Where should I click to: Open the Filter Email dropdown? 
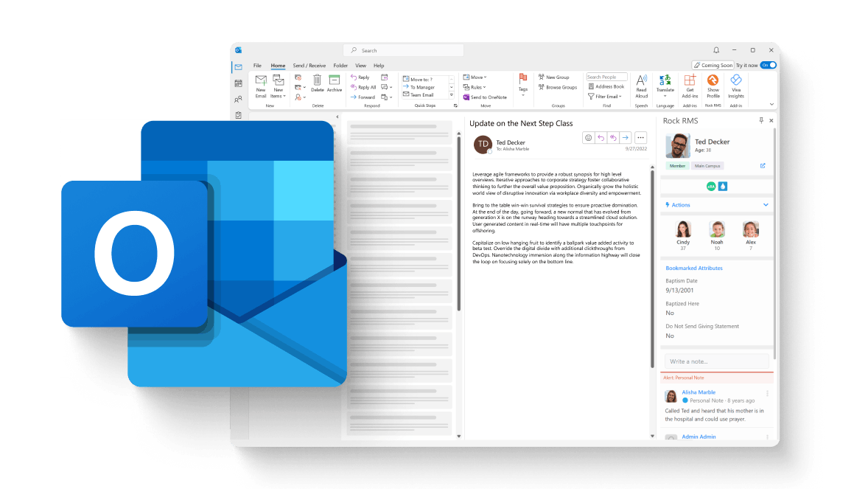click(605, 97)
